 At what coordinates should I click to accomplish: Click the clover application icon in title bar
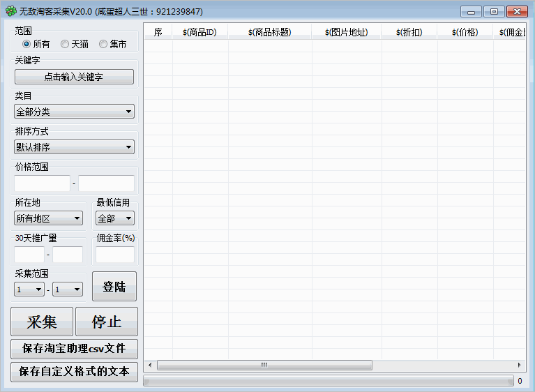(11, 11)
